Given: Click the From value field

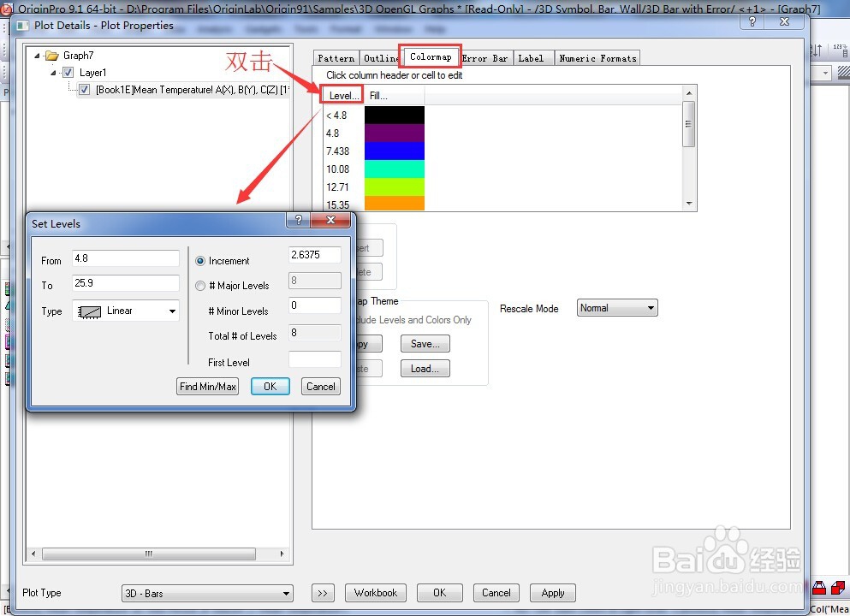Looking at the screenshot, I should 125,258.
